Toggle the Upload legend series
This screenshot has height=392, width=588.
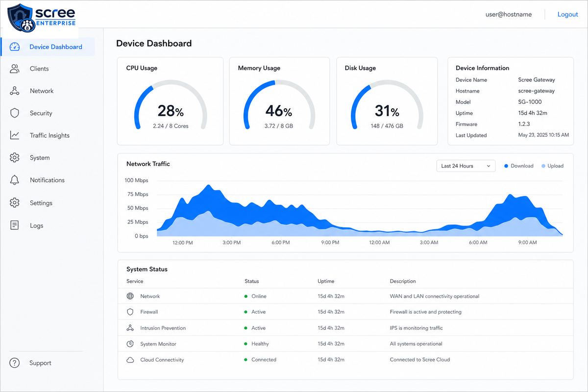[x=552, y=166]
